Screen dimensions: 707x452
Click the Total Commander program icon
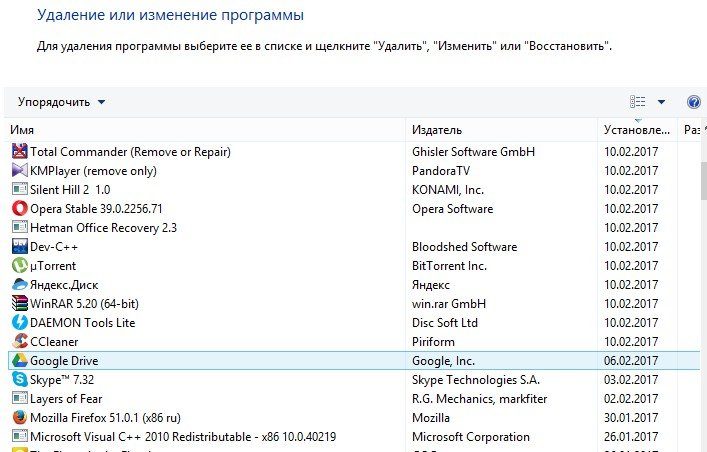[19, 152]
